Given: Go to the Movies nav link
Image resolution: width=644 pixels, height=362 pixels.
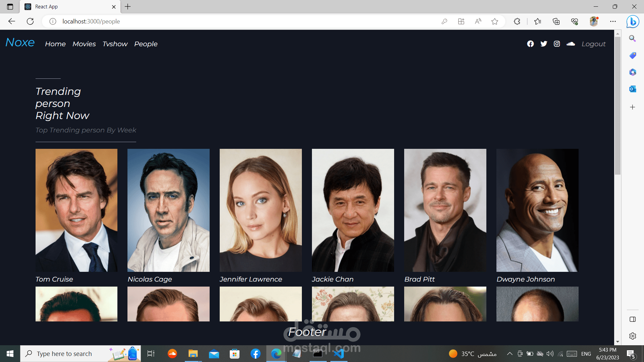Looking at the screenshot, I should click(84, 44).
